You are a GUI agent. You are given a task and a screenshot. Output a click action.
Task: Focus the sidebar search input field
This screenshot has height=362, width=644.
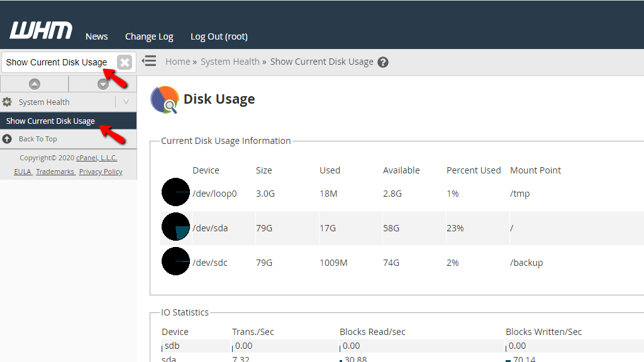click(x=58, y=62)
